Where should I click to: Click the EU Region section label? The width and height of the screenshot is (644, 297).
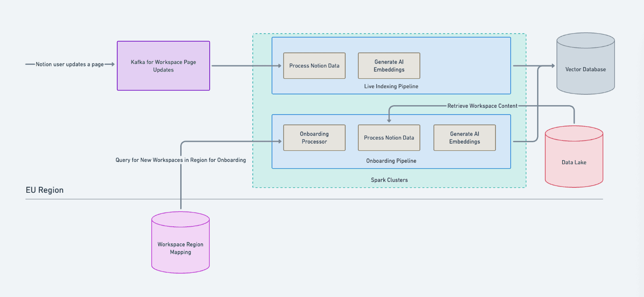point(45,190)
